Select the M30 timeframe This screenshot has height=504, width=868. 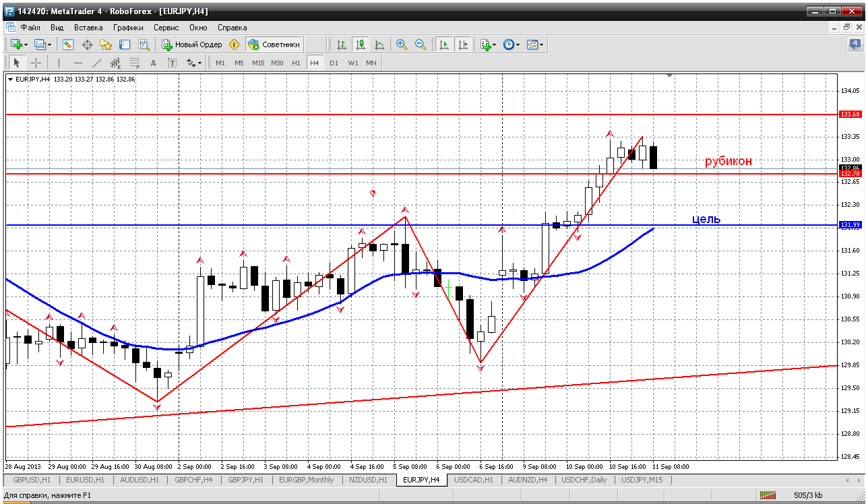[277, 63]
